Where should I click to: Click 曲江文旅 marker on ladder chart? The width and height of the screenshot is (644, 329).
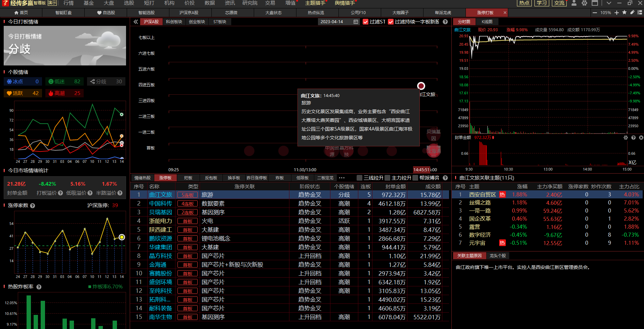click(421, 86)
